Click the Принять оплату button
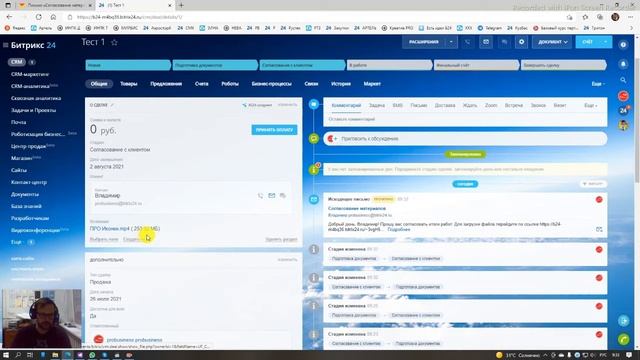Image resolution: width=640 pixels, height=360 pixels. (x=274, y=130)
